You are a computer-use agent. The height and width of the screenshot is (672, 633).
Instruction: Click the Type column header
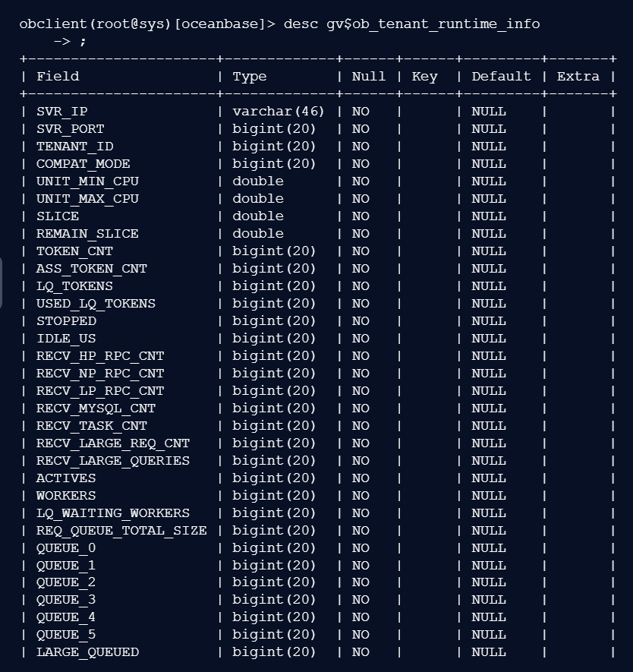pyautogui.click(x=250, y=76)
